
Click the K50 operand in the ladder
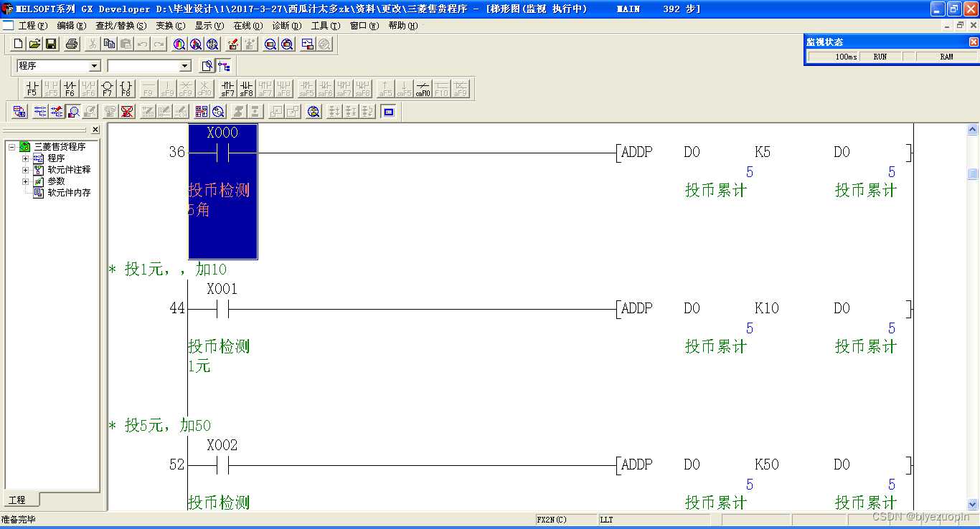coord(766,464)
